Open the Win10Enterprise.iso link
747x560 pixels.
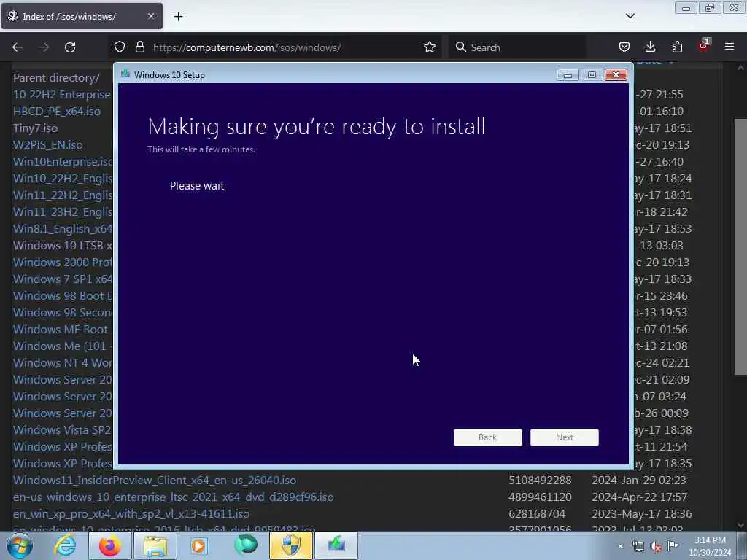click(63, 161)
